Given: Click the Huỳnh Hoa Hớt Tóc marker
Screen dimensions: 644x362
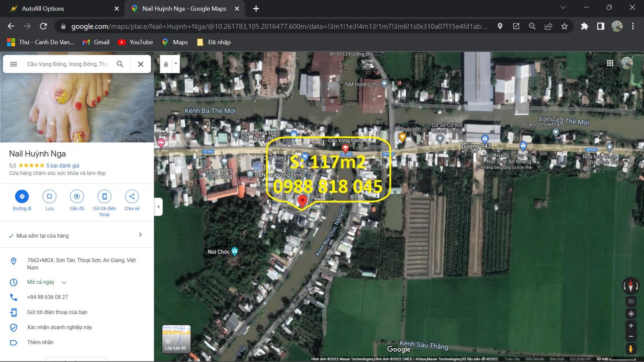Looking at the screenshot, I should 236,136.
